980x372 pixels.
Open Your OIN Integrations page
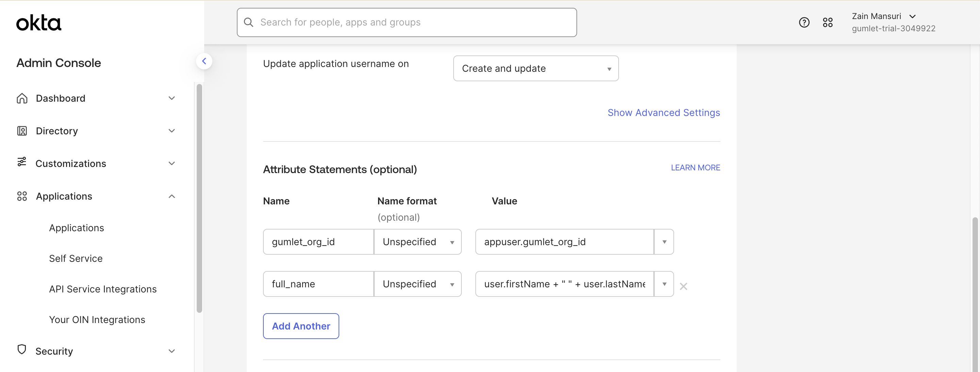coord(97,320)
